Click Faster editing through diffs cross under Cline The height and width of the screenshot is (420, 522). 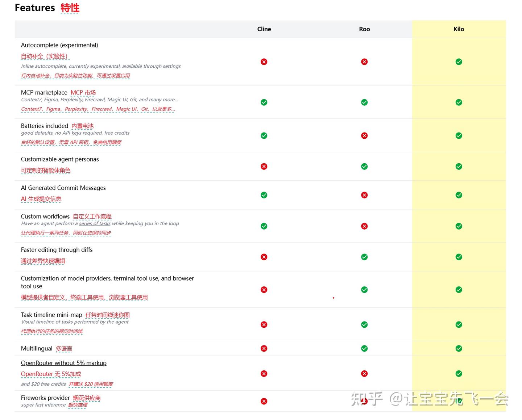click(264, 257)
